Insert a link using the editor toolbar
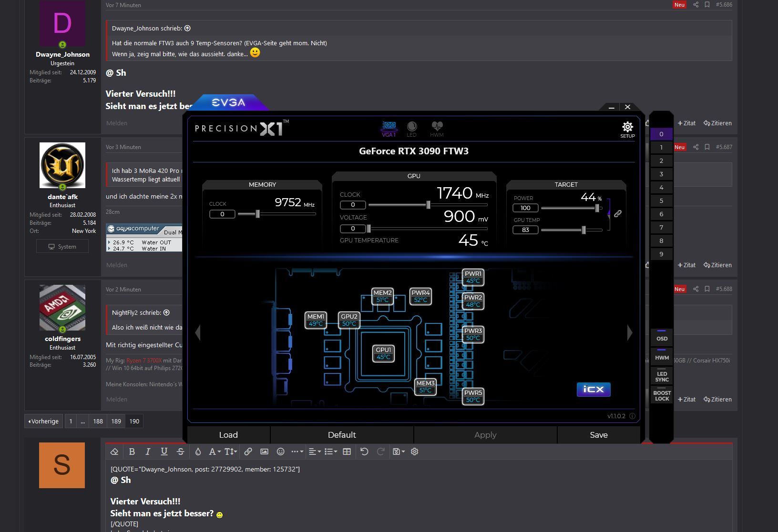 click(x=248, y=452)
